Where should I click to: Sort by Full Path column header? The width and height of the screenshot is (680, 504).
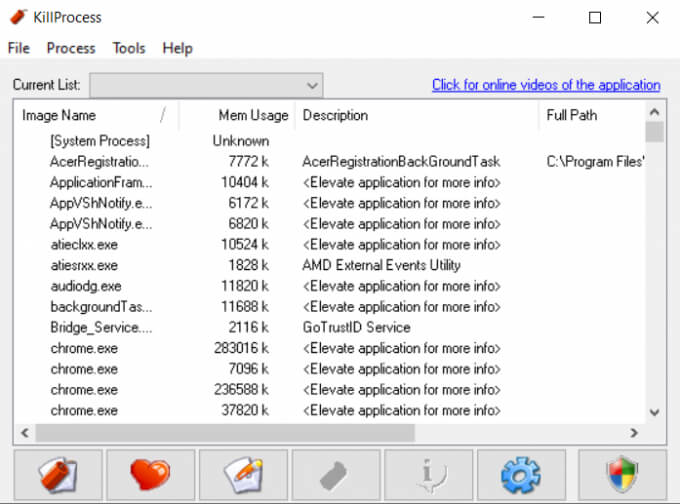(x=592, y=115)
